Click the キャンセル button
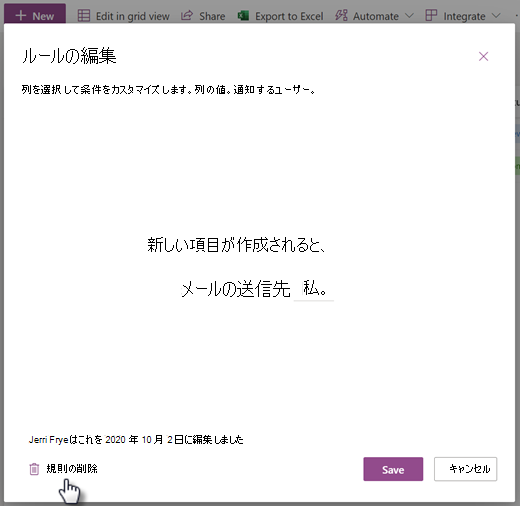 click(465, 469)
